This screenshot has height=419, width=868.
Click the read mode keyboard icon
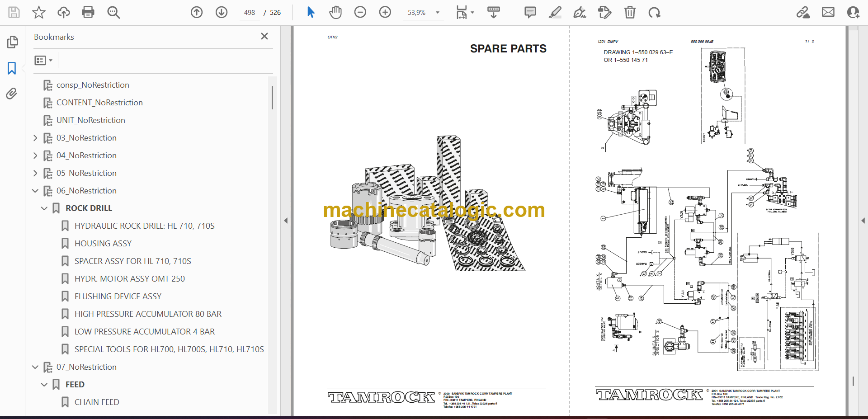(x=494, y=12)
